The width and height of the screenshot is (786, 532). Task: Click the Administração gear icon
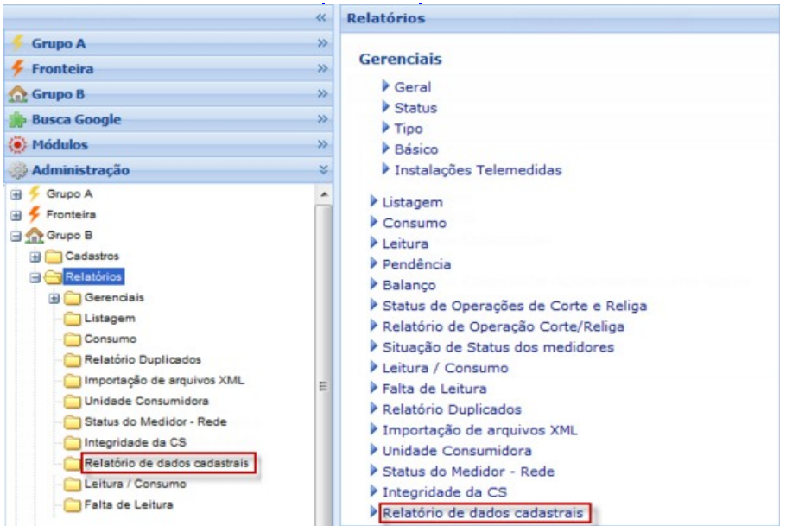point(17,171)
